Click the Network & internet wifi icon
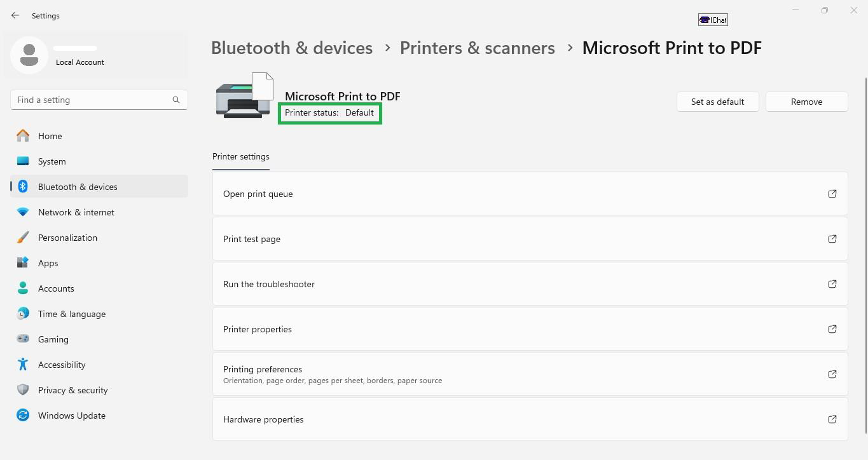Image resolution: width=868 pixels, height=460 pixels. tap(23, 212)
